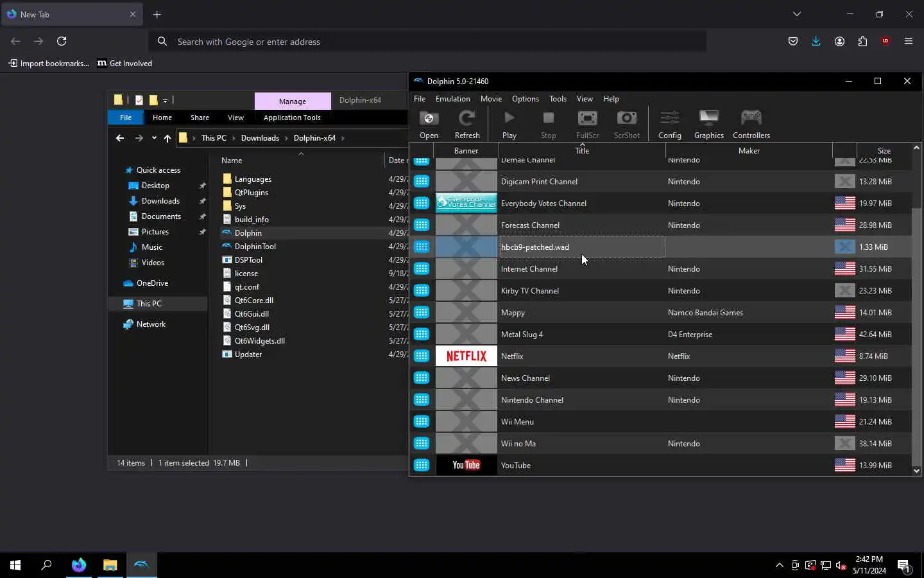924x578 pixels.
Task: Switch to Share ribbon tab in Explorer
Action: pos(200,118)
